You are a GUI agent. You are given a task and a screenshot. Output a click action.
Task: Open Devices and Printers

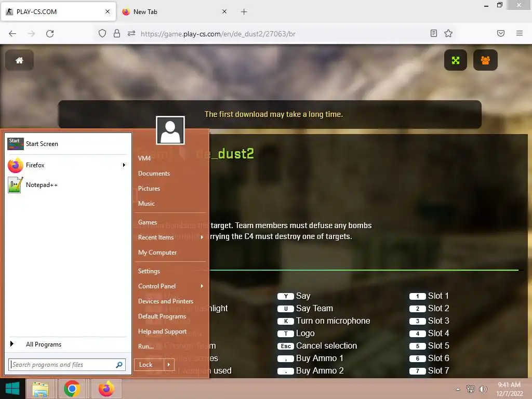pos(166,301)
